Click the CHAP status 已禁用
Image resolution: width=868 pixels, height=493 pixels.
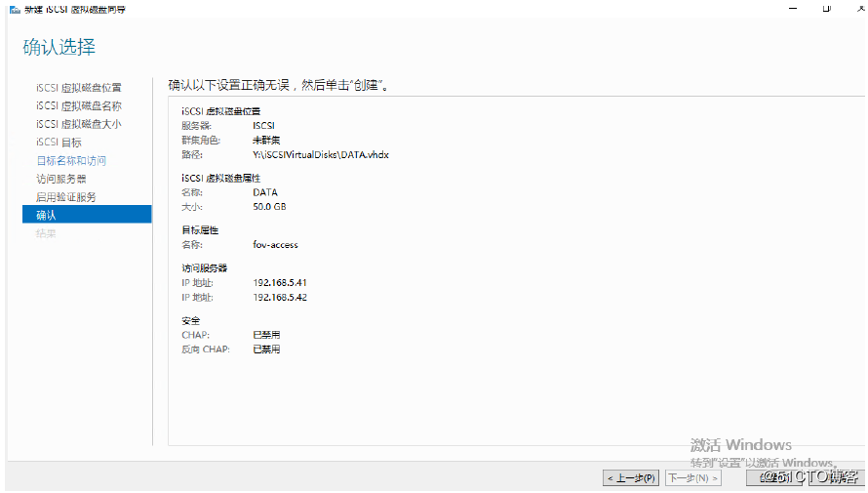click(x=266, y=335)
